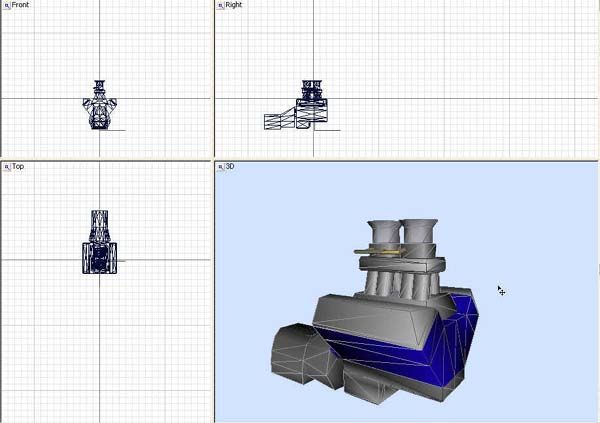Click the engine wireframe in the Top view

(99, 242)
